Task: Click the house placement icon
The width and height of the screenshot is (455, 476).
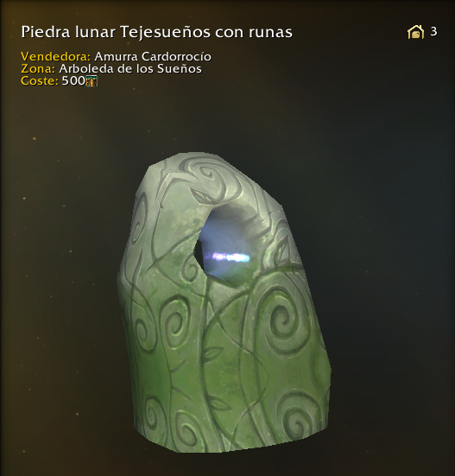Action: click(415, 32)
